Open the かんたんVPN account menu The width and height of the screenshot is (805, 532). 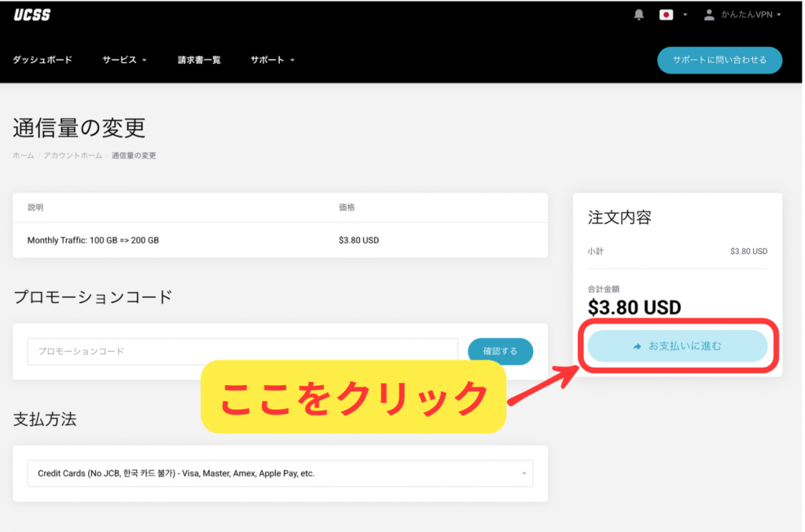point(750,15)
